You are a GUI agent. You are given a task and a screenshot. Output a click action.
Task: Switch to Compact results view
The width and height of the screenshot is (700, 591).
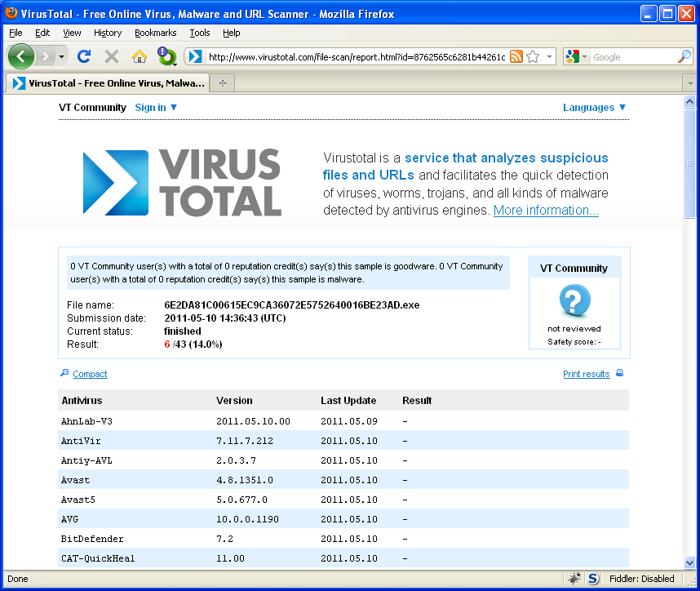pyautogui.click(x=90, y=374)
